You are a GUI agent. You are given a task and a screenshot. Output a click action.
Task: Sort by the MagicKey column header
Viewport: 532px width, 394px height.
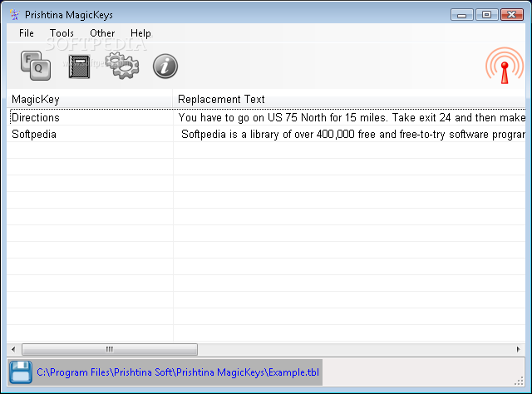[90, 99]
